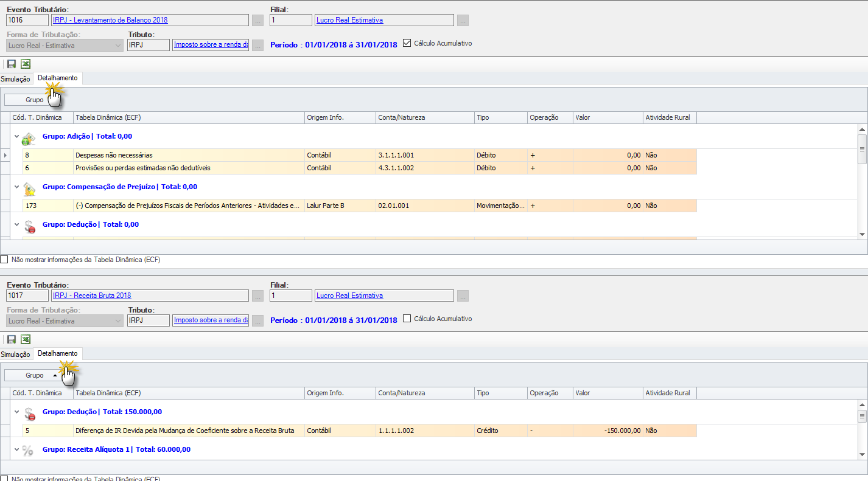Click row indicator arrow beside row 8
The image size is (868, 481).
tap(5, 156)
